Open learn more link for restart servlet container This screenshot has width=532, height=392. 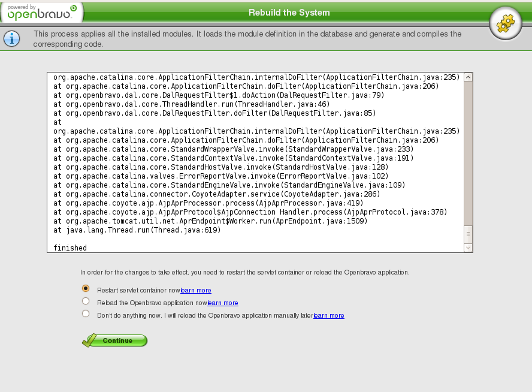point(196,290)
